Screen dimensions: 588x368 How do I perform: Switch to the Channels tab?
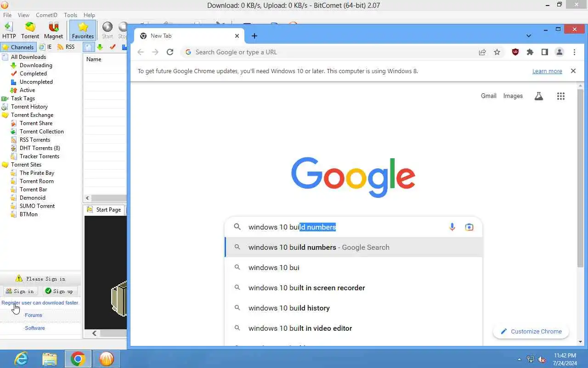click(18, 47)
